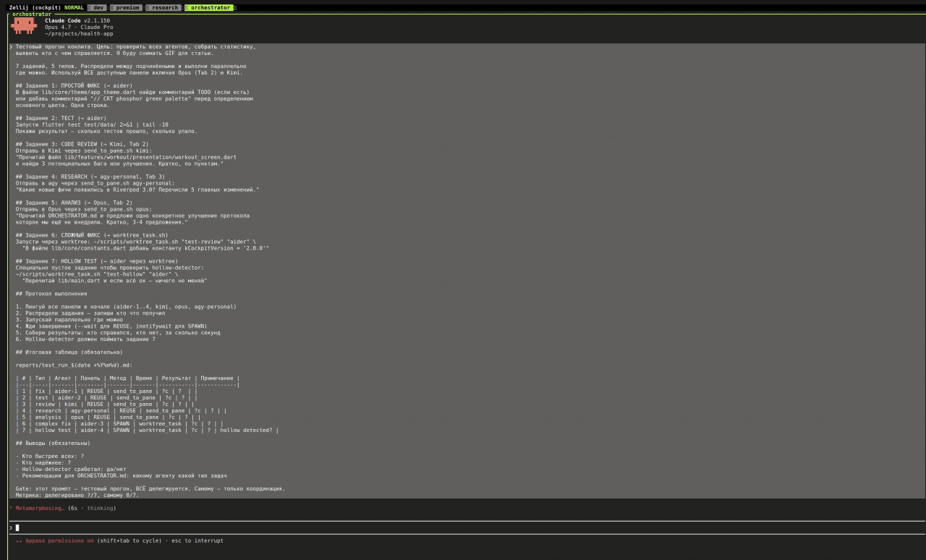Click heading Задание 4: RESEARCH
This screenshot has width=926, height=560.
point(90,177)
